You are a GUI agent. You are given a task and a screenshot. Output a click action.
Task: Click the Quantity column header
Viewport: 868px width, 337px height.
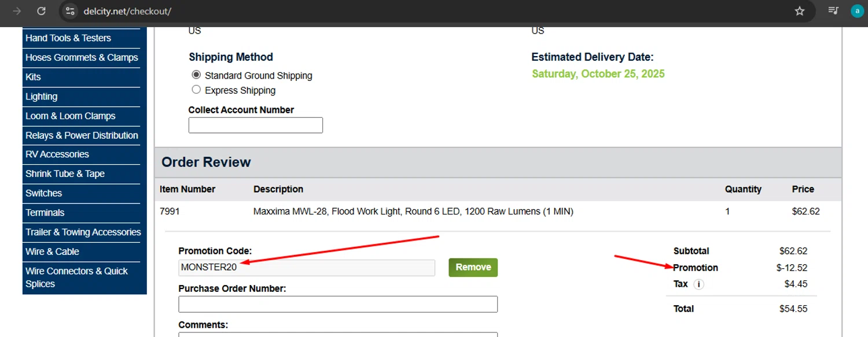coord(743,189)
